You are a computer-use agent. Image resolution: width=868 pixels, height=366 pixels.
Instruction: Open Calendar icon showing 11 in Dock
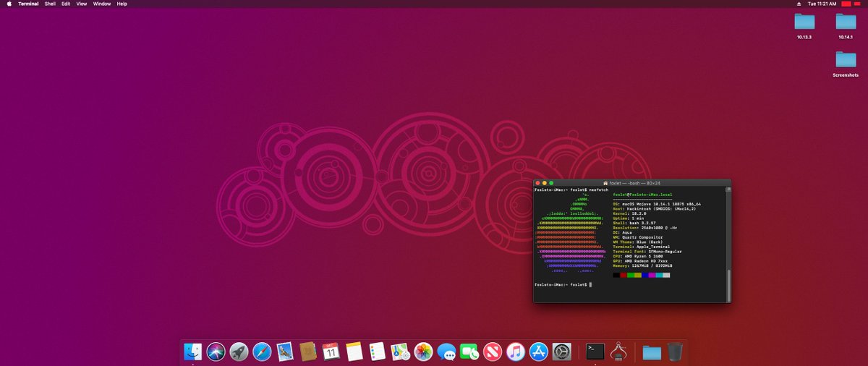(331, 352)
